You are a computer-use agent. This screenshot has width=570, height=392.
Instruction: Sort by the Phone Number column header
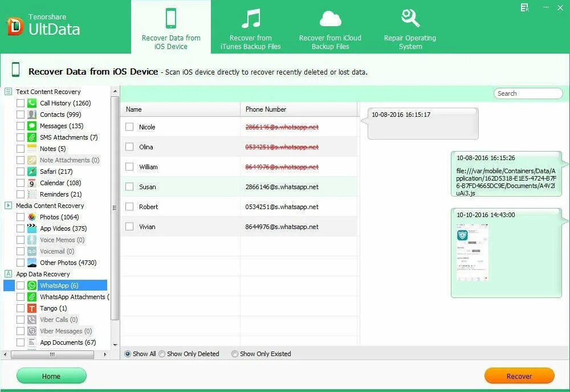click(299, 109)
